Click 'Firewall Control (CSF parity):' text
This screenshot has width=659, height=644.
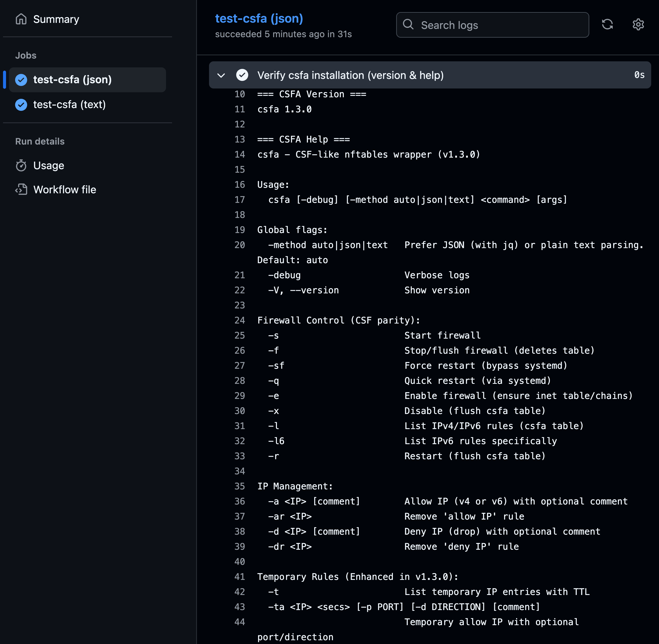[339, 320]
